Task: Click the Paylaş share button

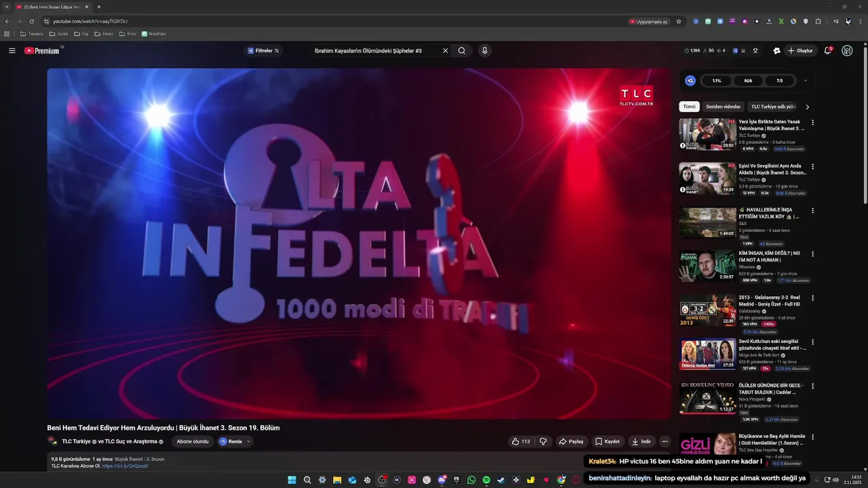Action: (x=571, y=441)
